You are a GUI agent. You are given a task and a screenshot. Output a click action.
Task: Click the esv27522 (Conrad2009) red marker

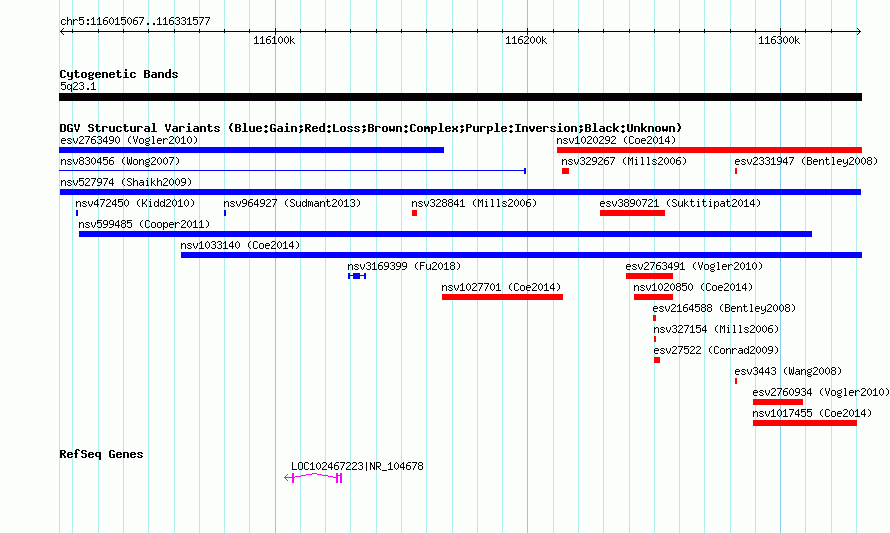point(657,360)
